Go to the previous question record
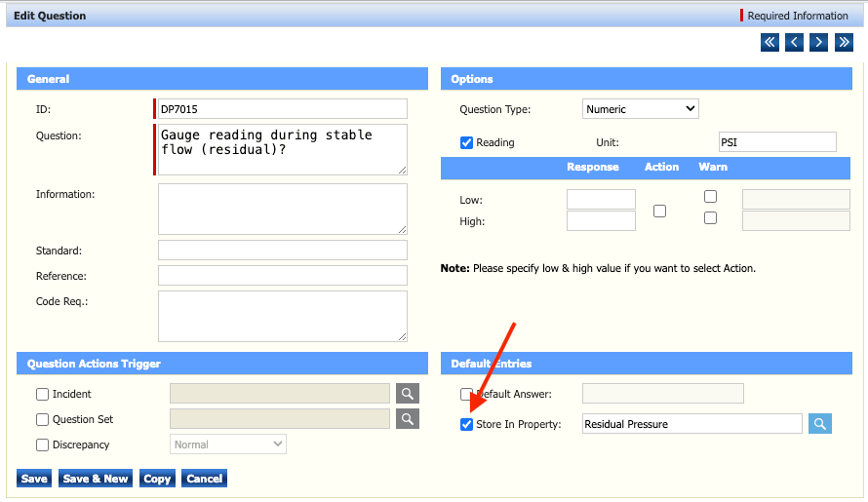 (x=794, y=42)
